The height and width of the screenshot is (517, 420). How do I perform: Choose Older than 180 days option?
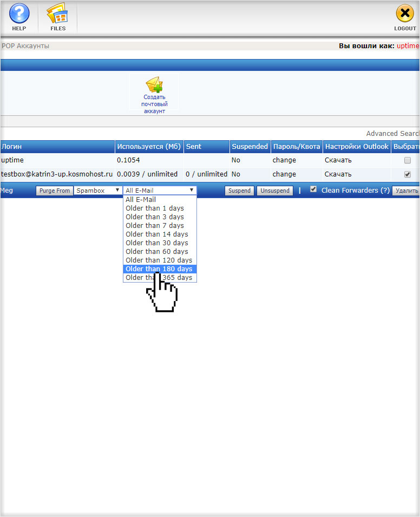(160, 269)
